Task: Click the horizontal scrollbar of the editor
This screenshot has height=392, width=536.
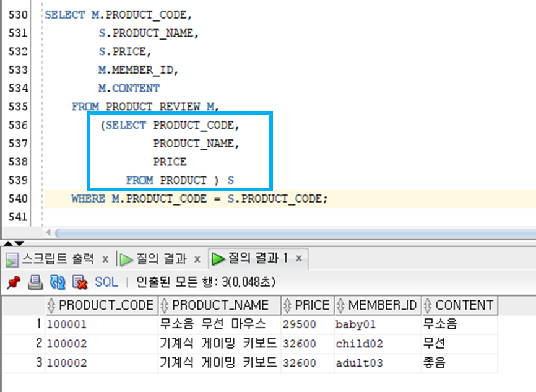Action: pyautogui.click(x=296, y=233)
